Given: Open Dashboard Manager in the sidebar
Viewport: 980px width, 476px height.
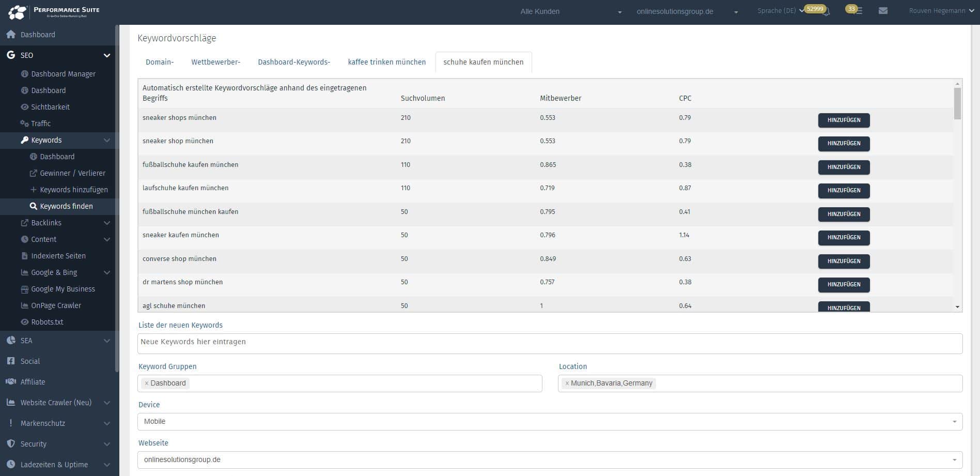Looking at the screenshot, I should pos(63,74).
